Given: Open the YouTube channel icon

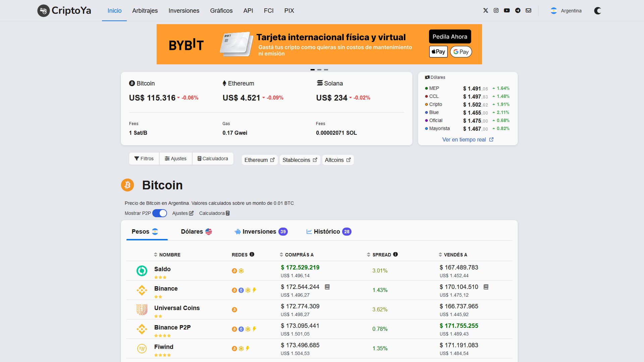Looking at the screenshot, I should [x=507, y=10].
